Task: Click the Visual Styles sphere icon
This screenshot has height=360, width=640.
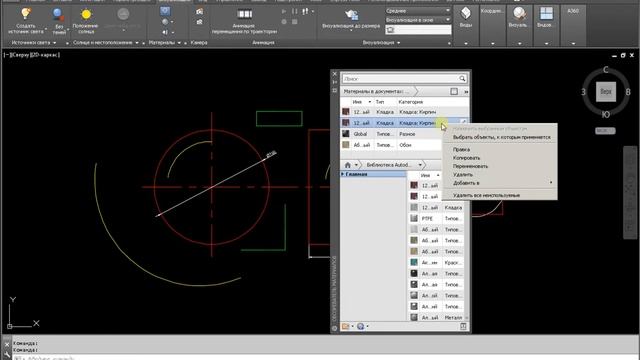Action: pos(519,13)
